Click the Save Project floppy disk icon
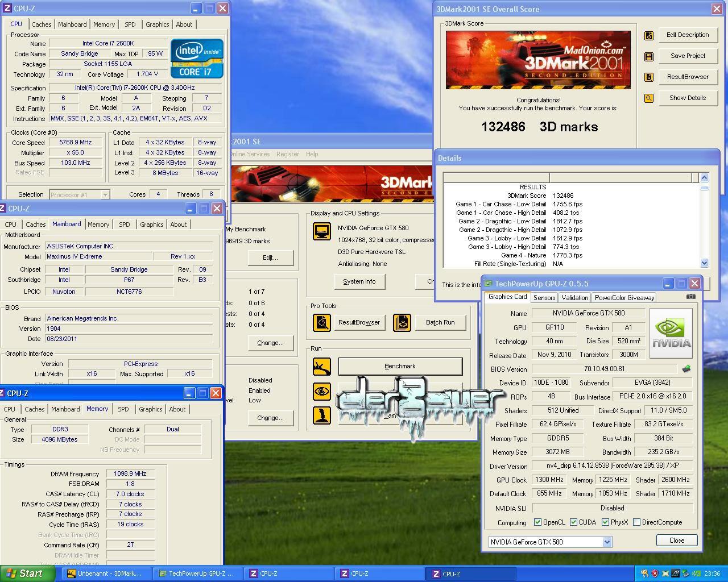The width and height of the screenshot is (728, 582). pyautogui.click(x=648, y=57)
